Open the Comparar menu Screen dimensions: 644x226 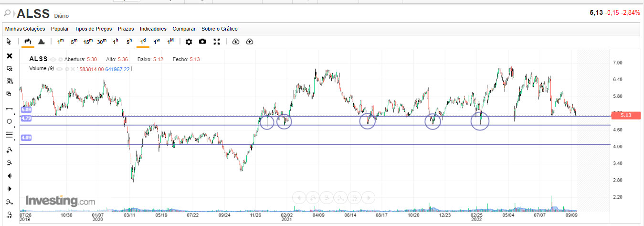tap(184, 29)
